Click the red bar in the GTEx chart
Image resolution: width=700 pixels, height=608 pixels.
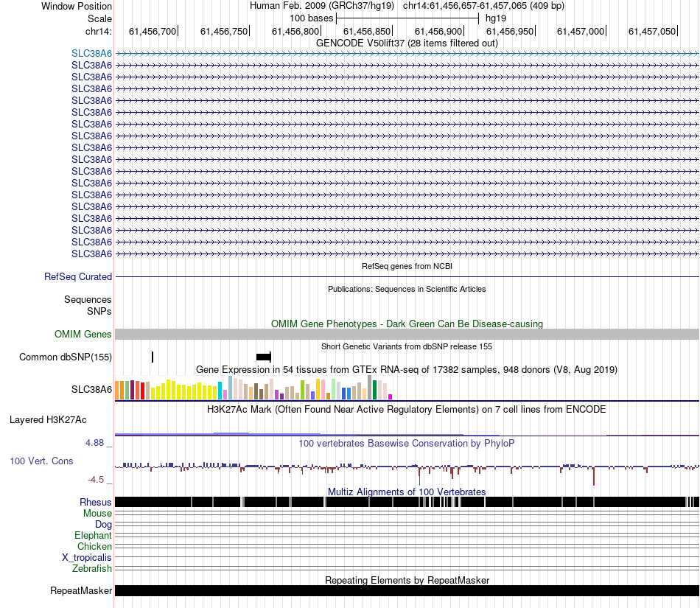[142, 391]
